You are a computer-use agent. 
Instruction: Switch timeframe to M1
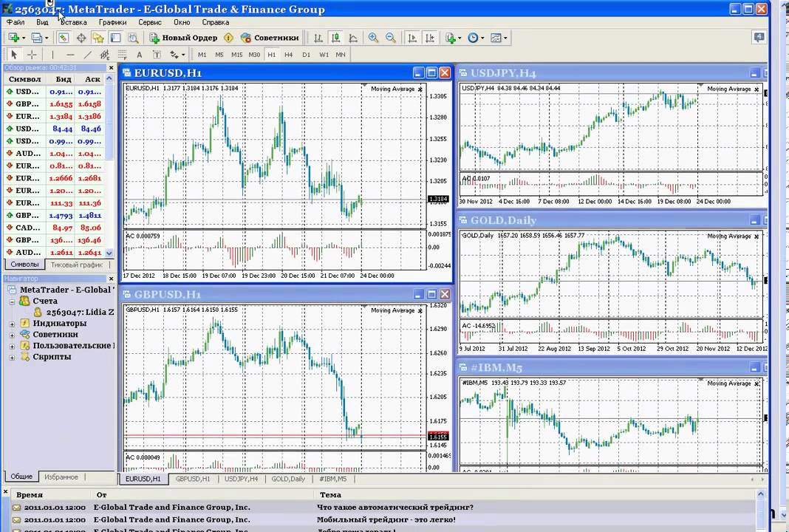(x=202, y=55)
